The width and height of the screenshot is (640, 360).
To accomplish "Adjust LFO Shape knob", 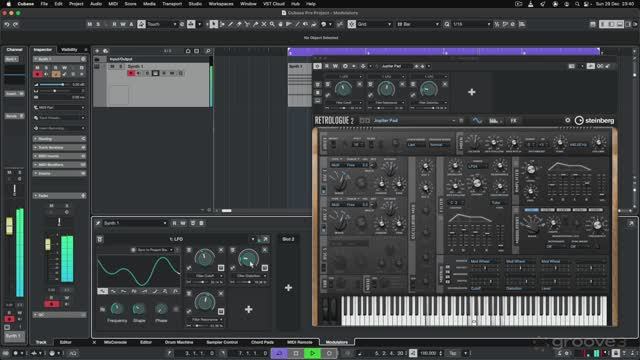I will (x=139, y=309).
